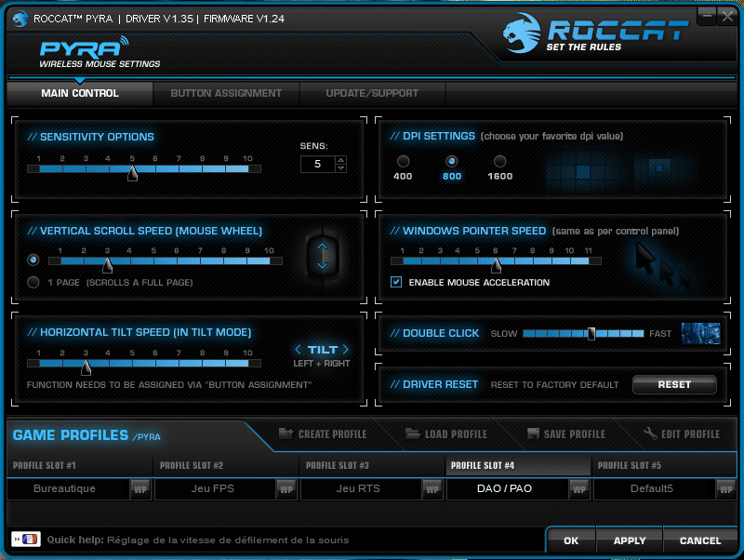Image resolution: width=744 pixels, height=560 pixels.
Task: Click the Edit Profile wrench icon
Action: 650,433
